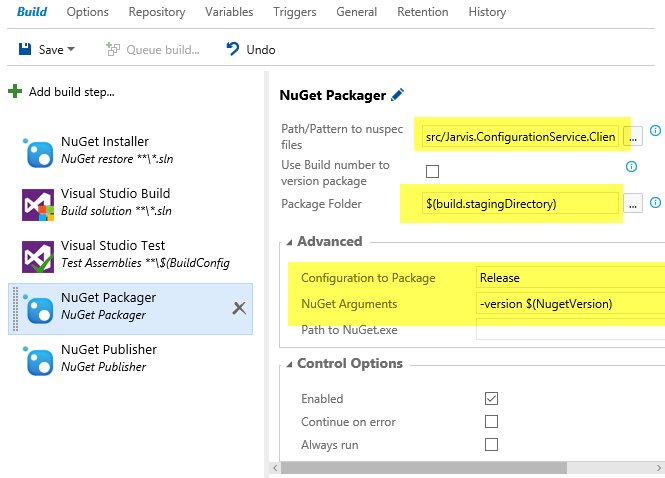Switch to the Options tab
The width and height of the screenshot is (665, 478).
tap(87, 12)
